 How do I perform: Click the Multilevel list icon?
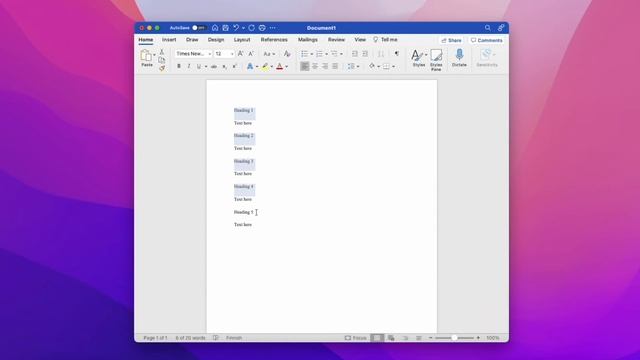pos(334,54)
